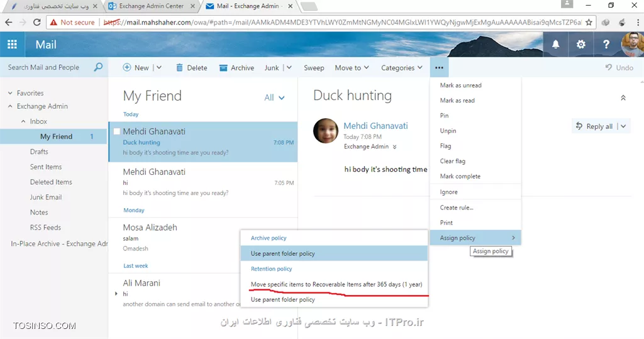
Task: Open notifications bell icon
Action: [x=556, y=45]
